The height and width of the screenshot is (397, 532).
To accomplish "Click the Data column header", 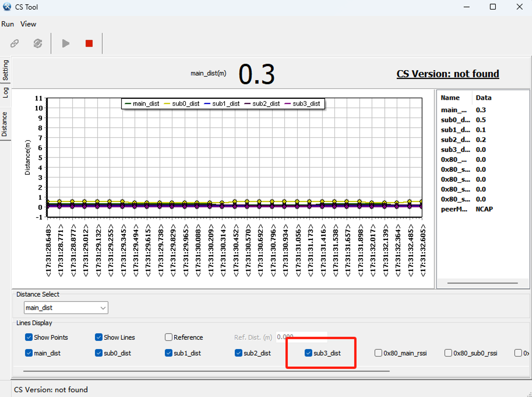I will tap(484, 98).
